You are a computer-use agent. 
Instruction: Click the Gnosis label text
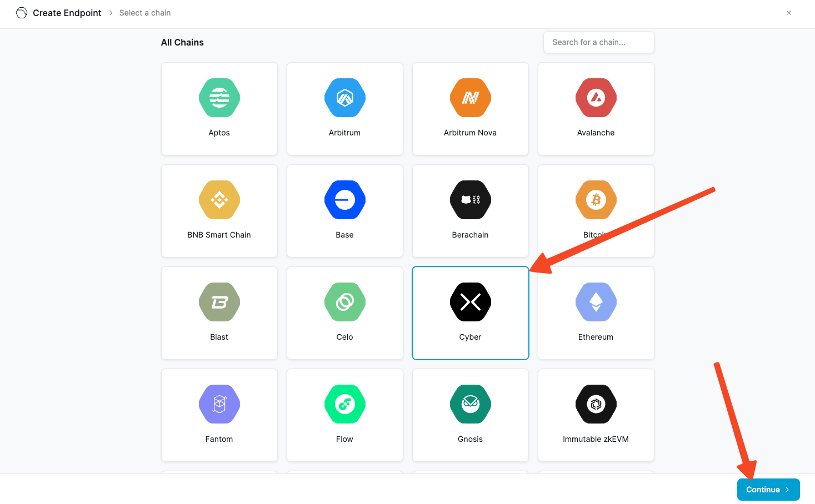coord(471,439)
